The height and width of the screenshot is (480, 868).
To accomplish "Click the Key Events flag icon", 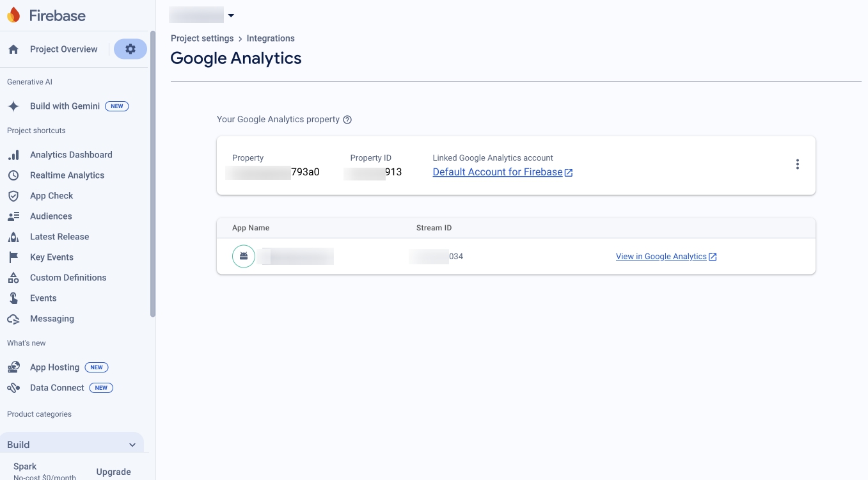I will click(13, 257).
